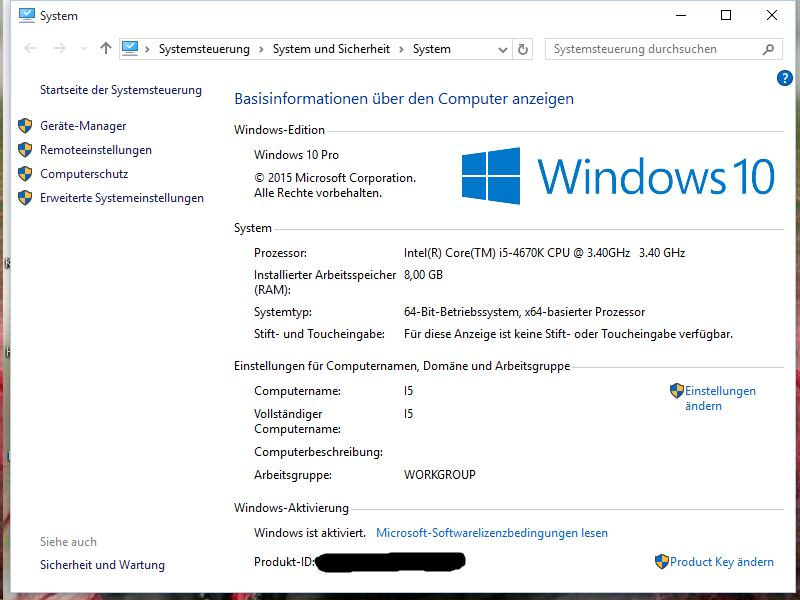This screenshot has width=800, height=600.
Task: Select System und Sicherheit breadcrumb
Action: coord(331,49)
